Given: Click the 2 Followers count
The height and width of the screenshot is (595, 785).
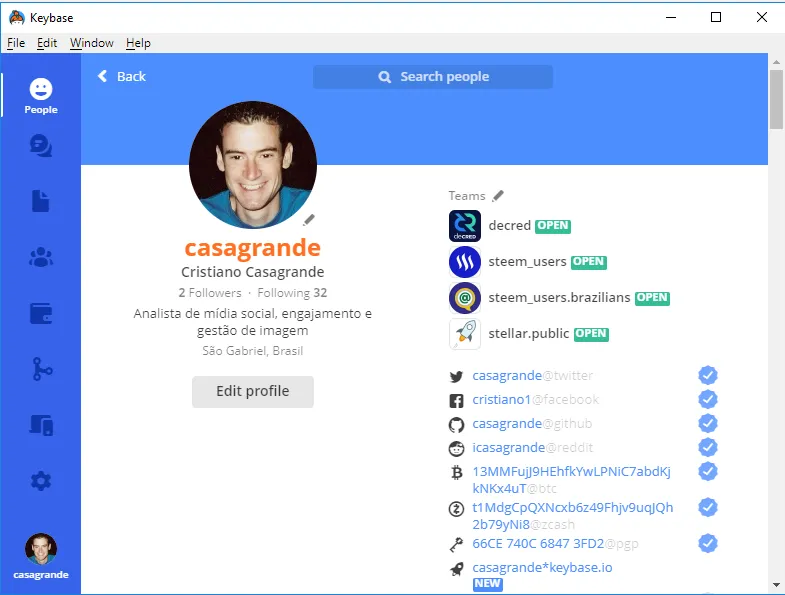Looking at the screenshot, I should point(210,293).
